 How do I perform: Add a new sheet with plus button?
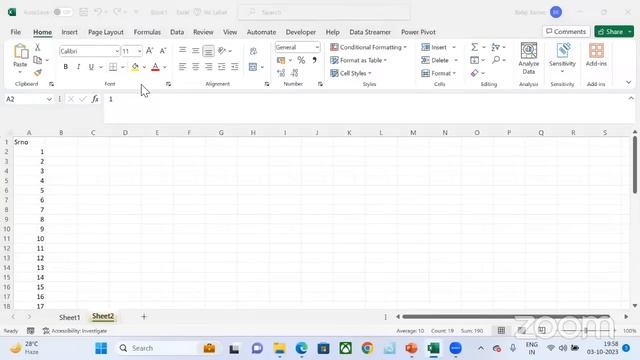point(144,316)
